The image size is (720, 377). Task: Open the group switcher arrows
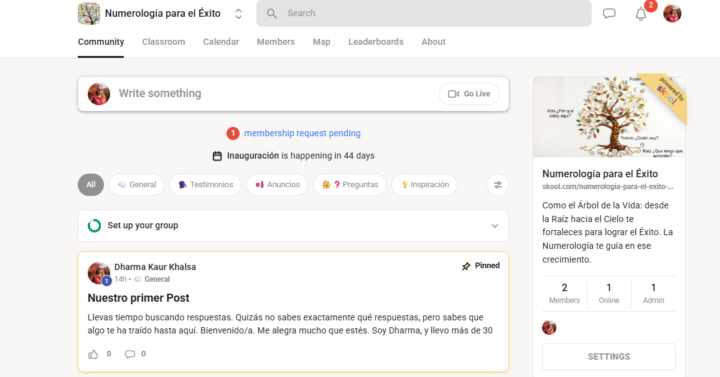click(x=238, y=14)
